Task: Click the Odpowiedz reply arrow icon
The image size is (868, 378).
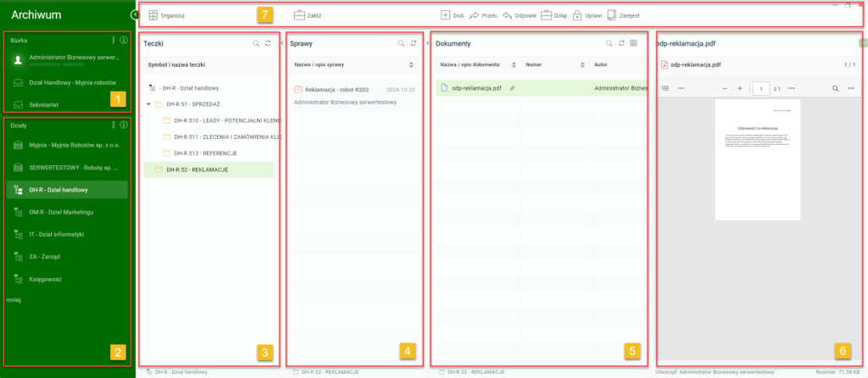Action: coord(508,16)
